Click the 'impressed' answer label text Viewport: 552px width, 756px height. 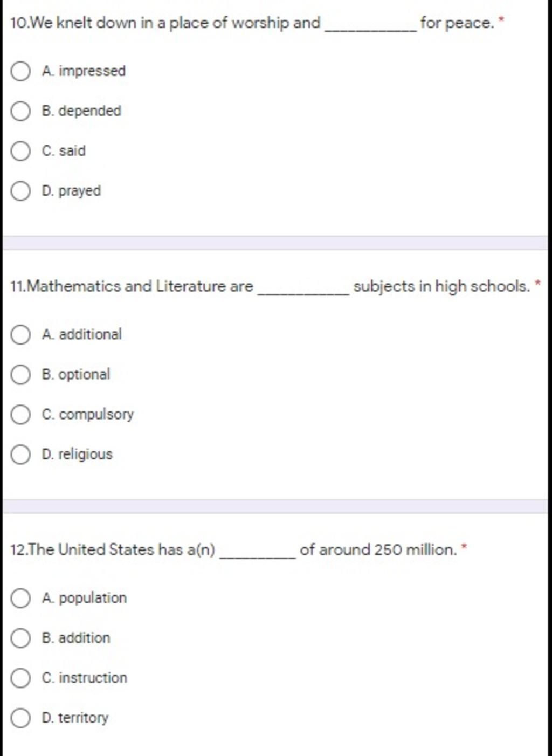[x=92, y=71]
